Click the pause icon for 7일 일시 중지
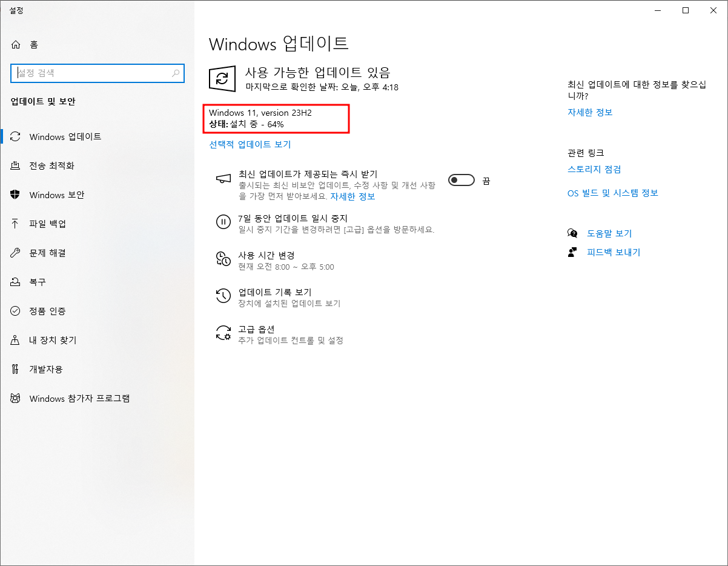 pyautogui.click(x=223, y=222)
